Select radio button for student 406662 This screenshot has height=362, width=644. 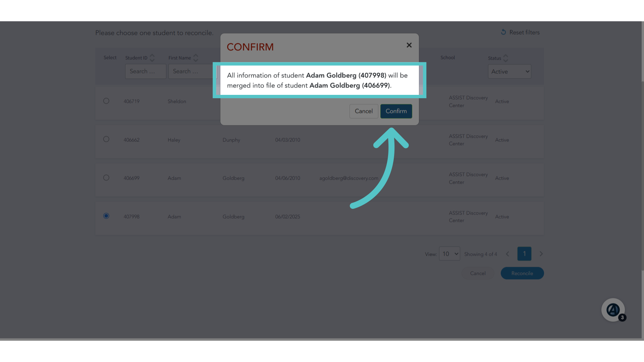[106, 139]
